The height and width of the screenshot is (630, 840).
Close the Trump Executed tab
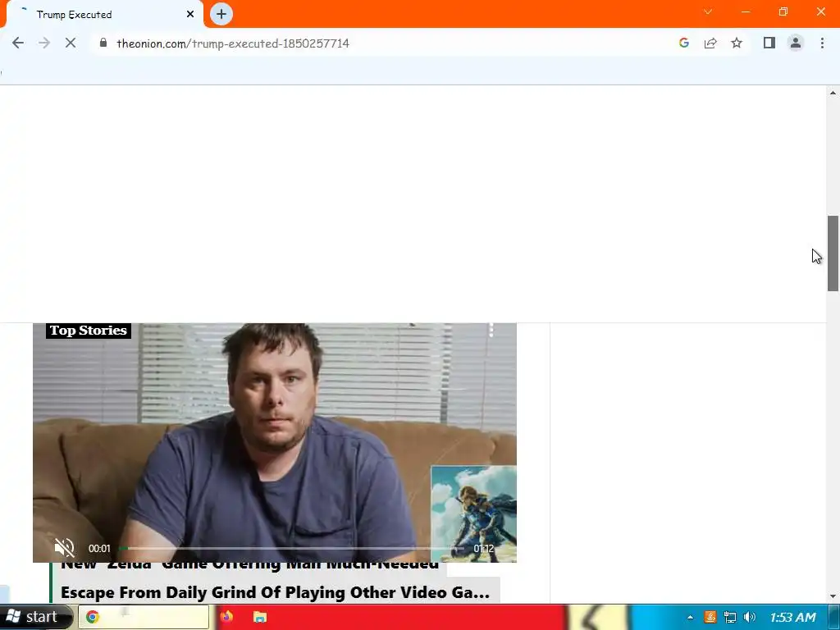pyautogui.click(x=190, y=15)
